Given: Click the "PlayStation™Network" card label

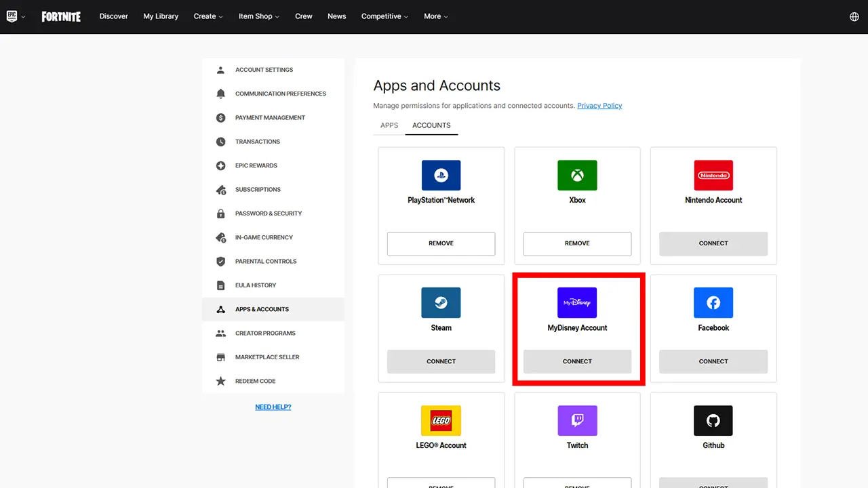Looking at the screenshot, I should [x=441, y=200].
